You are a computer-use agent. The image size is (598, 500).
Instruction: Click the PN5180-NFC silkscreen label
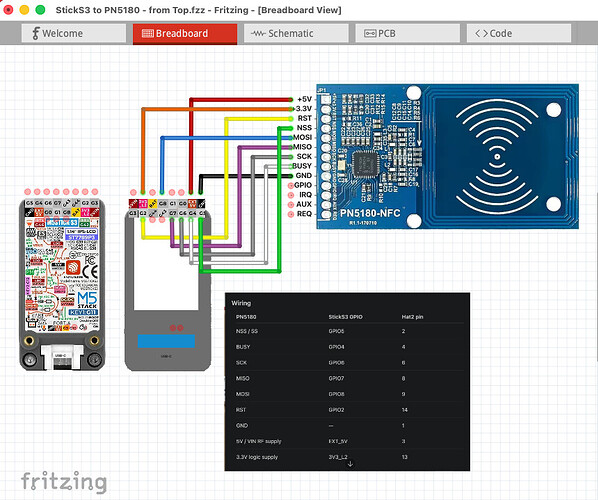coord(370,213)
